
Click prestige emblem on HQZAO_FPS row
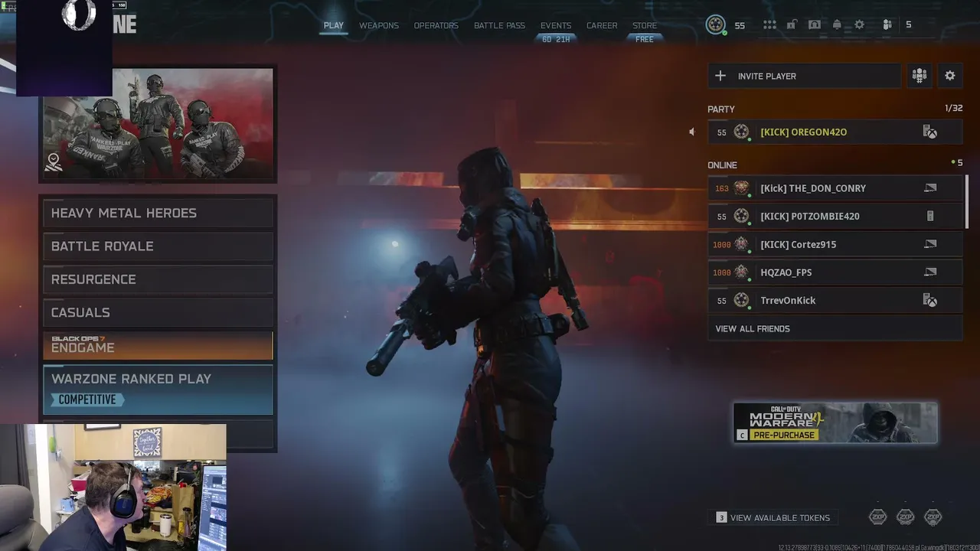741,272
